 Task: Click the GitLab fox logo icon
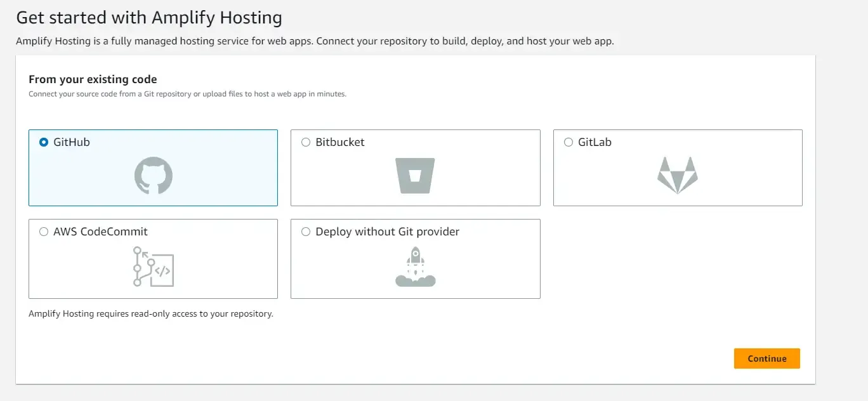pos(678,174)
